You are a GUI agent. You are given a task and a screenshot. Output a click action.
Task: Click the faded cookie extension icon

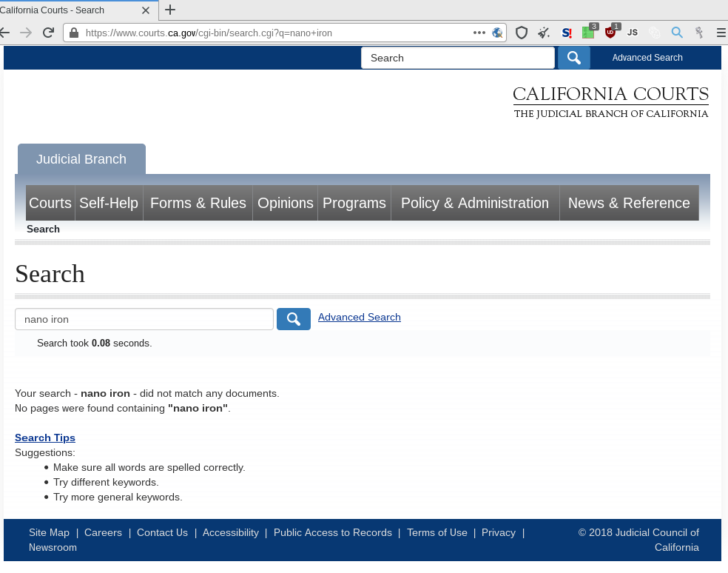[655, 33]
